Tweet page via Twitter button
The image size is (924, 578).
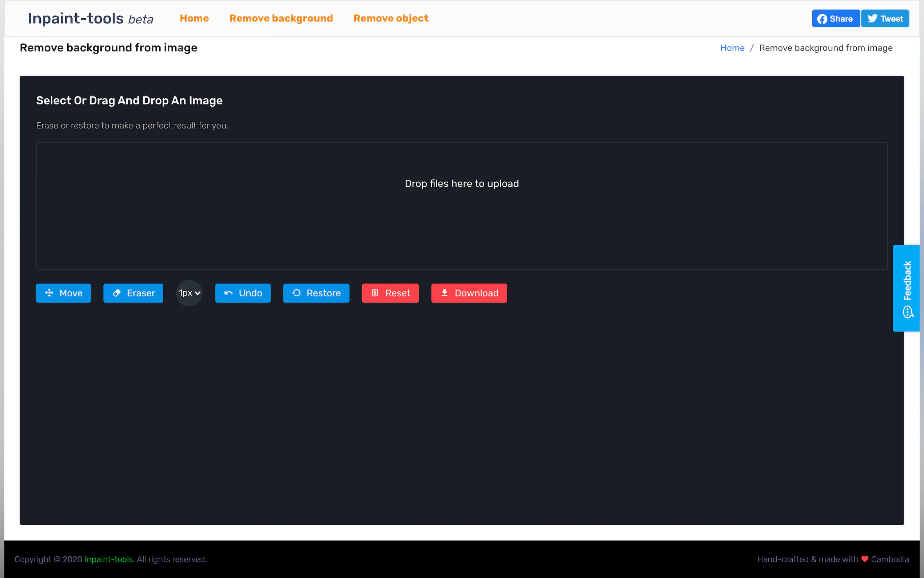[x=885, y=19]
